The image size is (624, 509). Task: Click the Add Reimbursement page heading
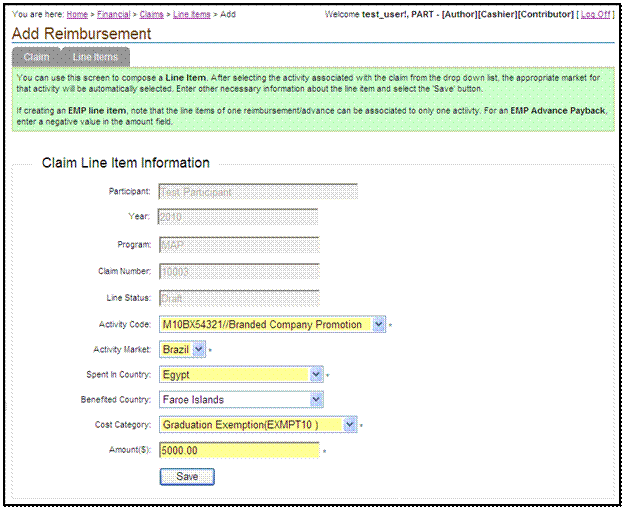(x=82, y=34)
